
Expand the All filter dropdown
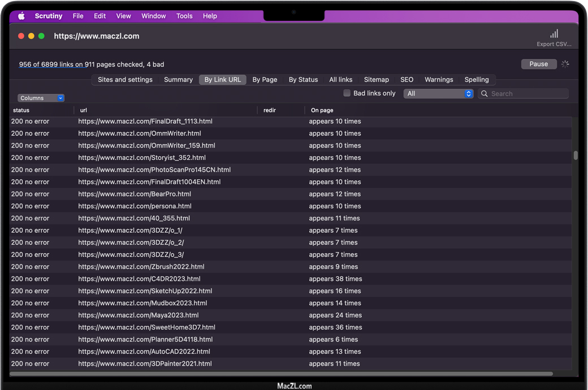[438, 94]
